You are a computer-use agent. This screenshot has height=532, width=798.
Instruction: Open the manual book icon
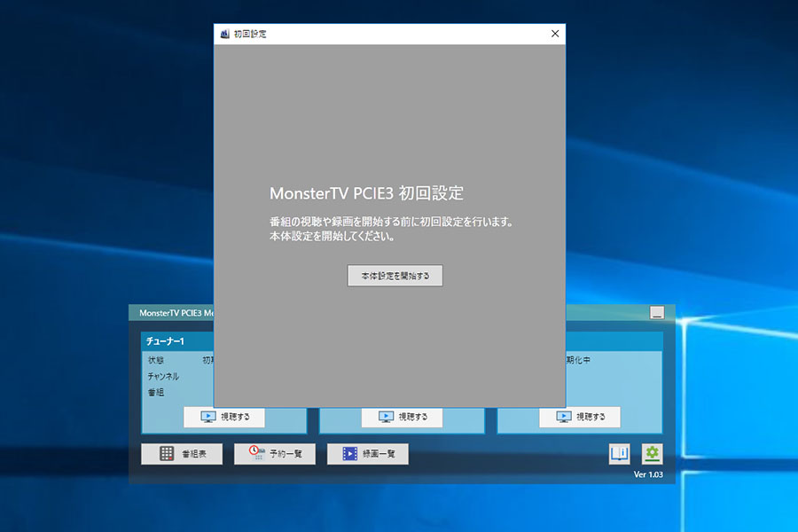(620, 454)
